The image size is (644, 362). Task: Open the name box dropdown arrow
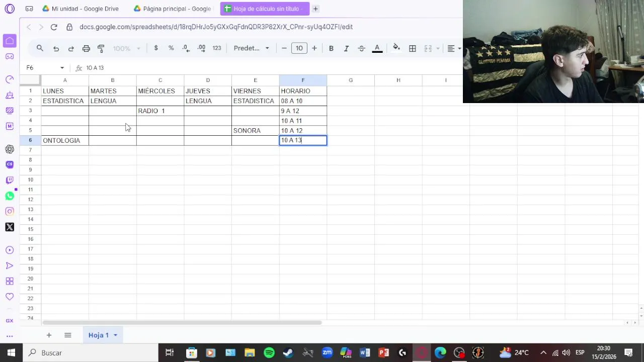tap(62, 68)
